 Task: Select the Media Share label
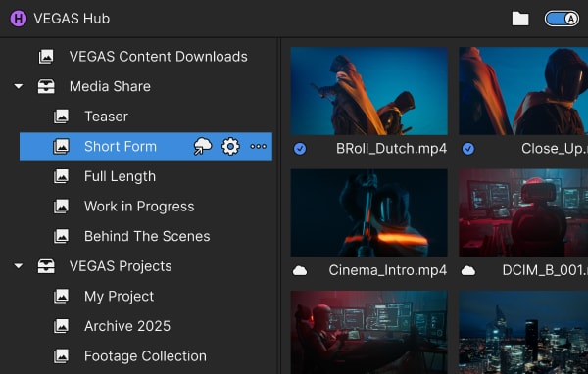(110, 86)
